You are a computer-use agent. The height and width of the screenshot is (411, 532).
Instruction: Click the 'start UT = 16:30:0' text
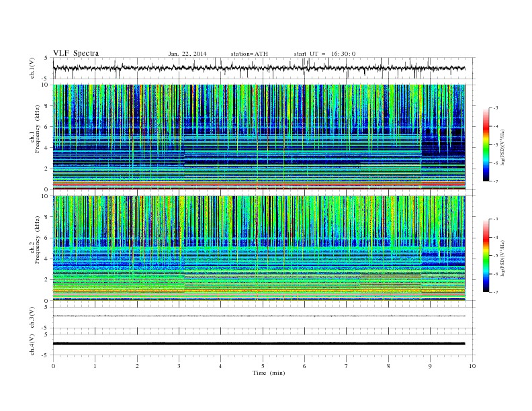point(324,54)
